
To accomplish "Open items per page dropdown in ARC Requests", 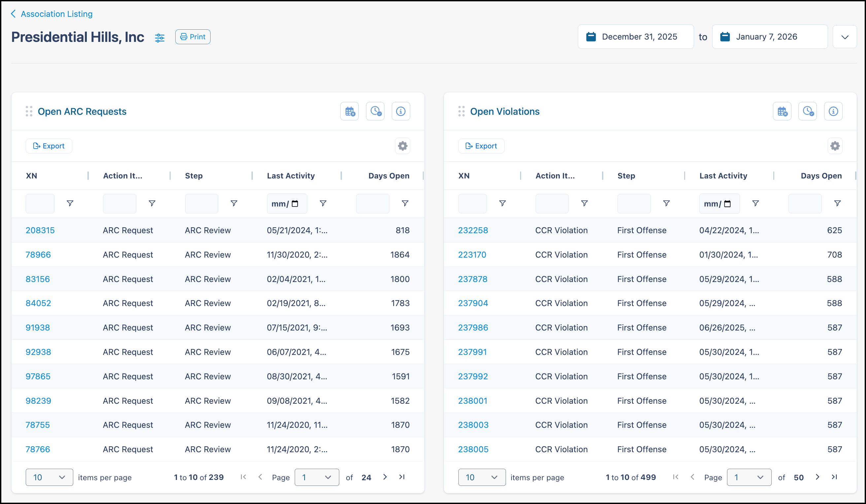I will click(49, 477).
